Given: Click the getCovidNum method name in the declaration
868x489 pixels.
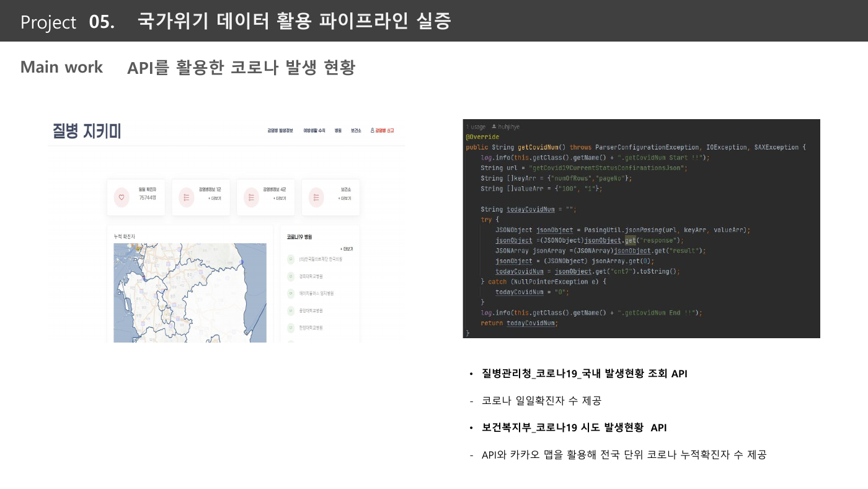Looking at the screenshot, I should tap(539, 147).
